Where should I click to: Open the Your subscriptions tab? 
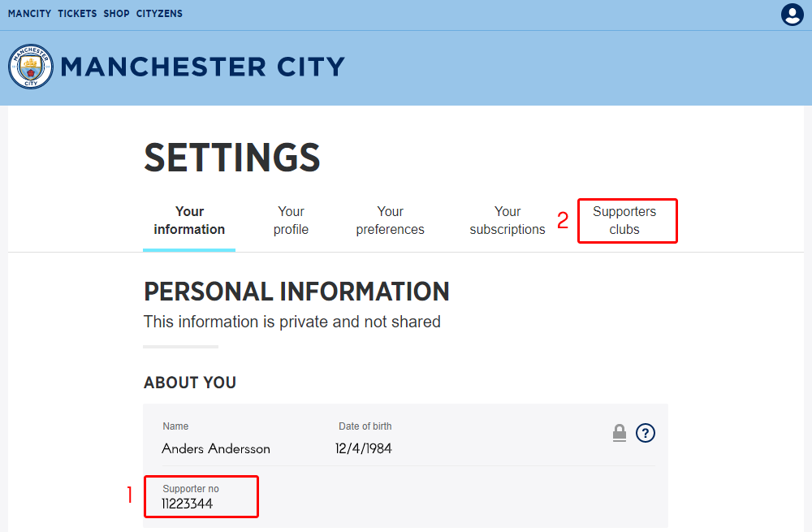coord(508,221)
